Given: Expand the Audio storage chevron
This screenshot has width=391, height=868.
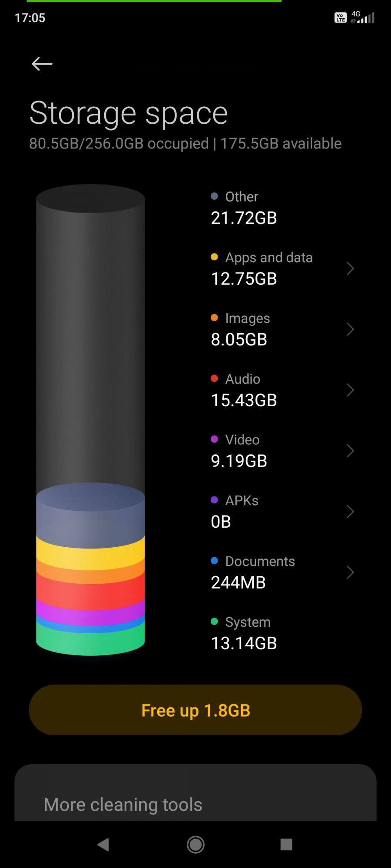Looking at the screenshot, I should tap(350, 390).
